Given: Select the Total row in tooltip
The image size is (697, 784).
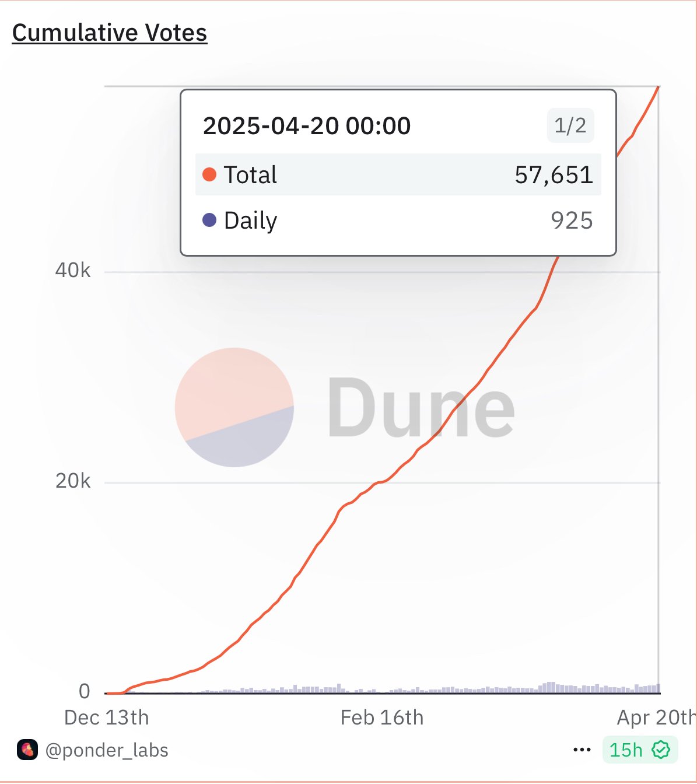Looking at the screenshot, I should pos(398,174).
